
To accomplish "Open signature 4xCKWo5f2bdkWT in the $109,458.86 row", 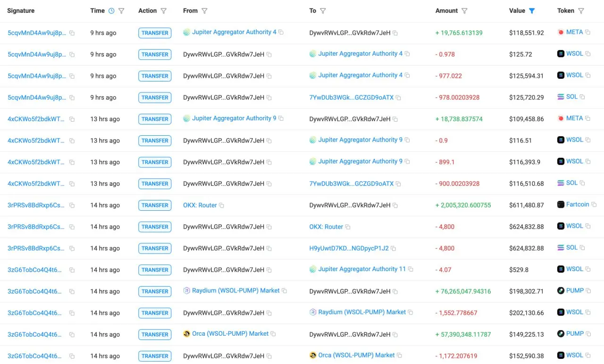I will (x=36, y=119).
